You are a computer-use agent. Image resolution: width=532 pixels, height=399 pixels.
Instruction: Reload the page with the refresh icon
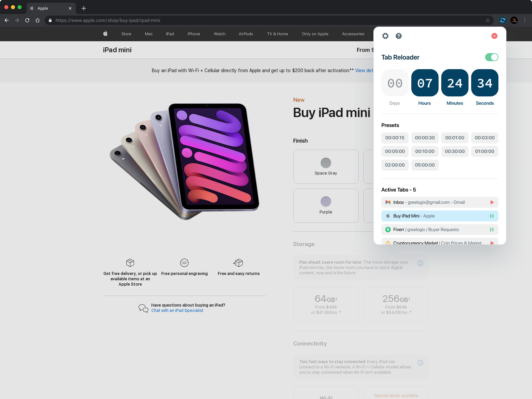pyautogui.click(x=27, y=20)
